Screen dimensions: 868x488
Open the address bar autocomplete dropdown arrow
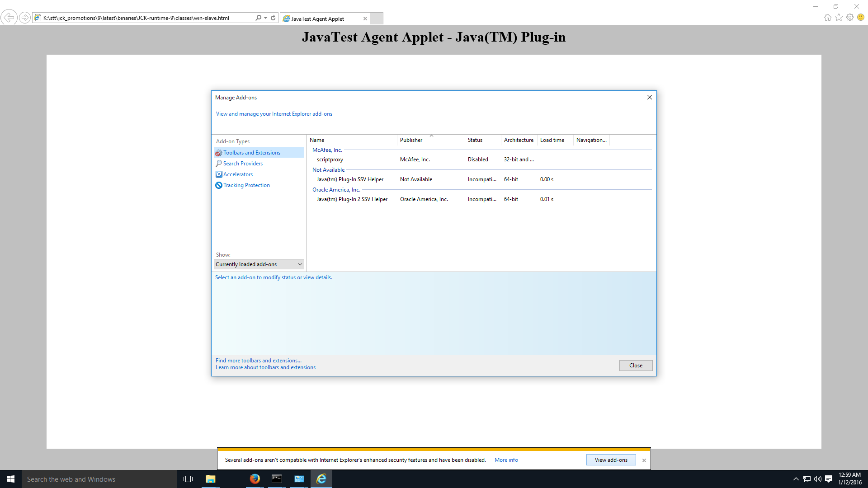(265, 18)
